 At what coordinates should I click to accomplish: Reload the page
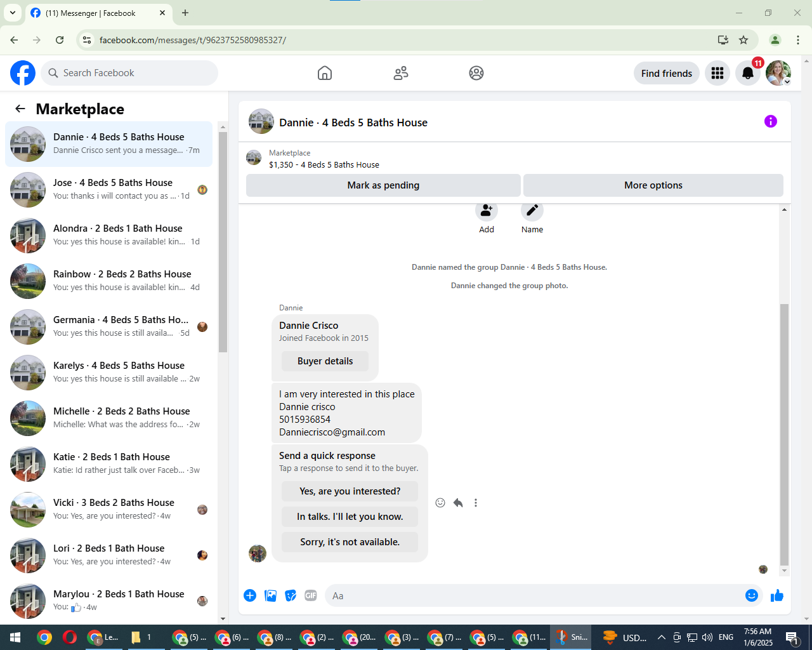pos(60,40)
